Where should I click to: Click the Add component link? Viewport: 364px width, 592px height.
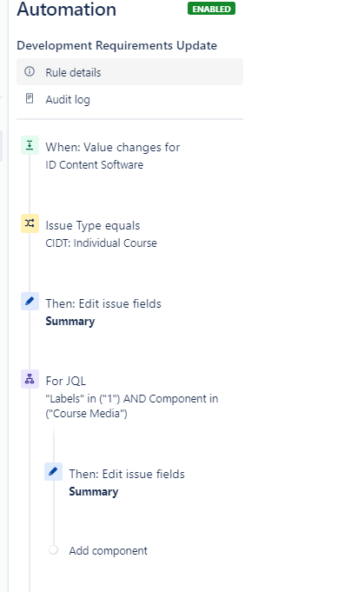coord(108,551)
